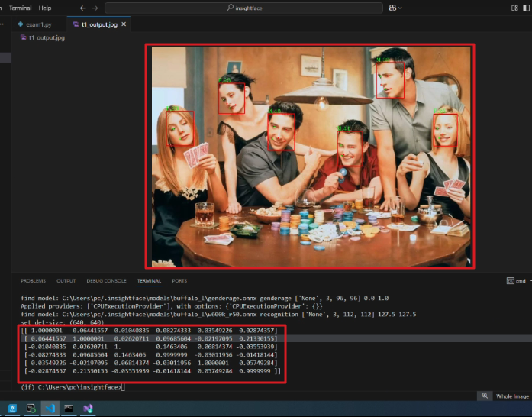Close the t1_output.jpg tab
This screenshot has height=417, width=532.
(x=124, y=24)
